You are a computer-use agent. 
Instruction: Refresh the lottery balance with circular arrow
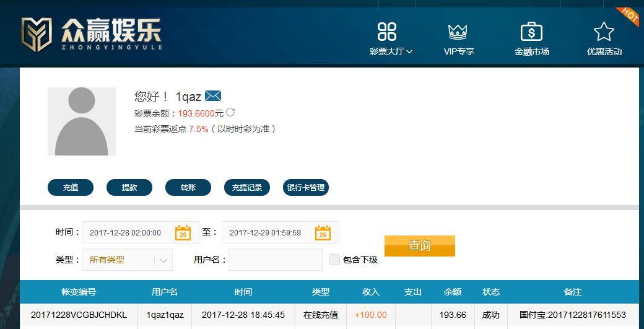[230, 112]
